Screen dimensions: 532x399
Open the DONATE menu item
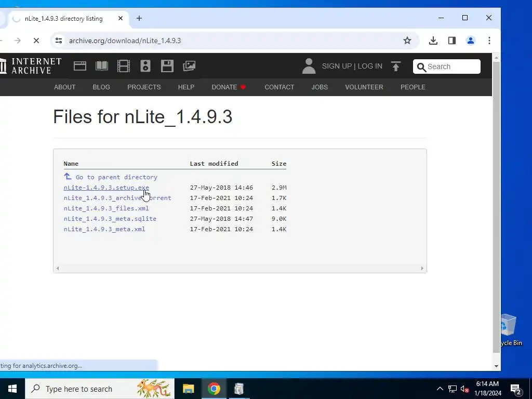(x=229, y=87)
